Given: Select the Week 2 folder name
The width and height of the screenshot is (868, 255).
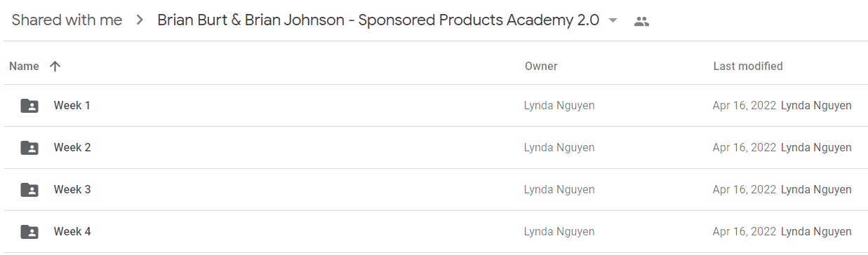Looking at the screenshot, I should [x=72, y=148].
